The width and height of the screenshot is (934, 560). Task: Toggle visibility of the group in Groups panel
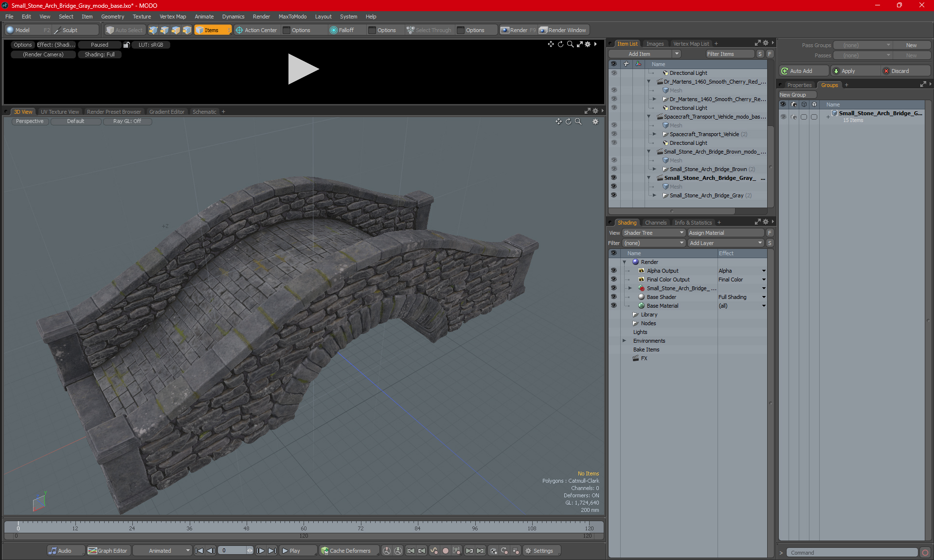click(x=783, y=117)
